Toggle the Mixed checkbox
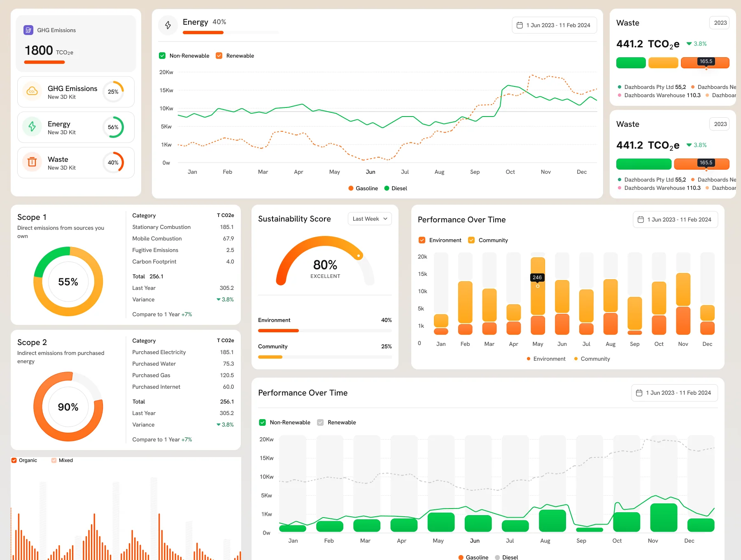Viewport: 741px width, 560px height. [54, 460]
